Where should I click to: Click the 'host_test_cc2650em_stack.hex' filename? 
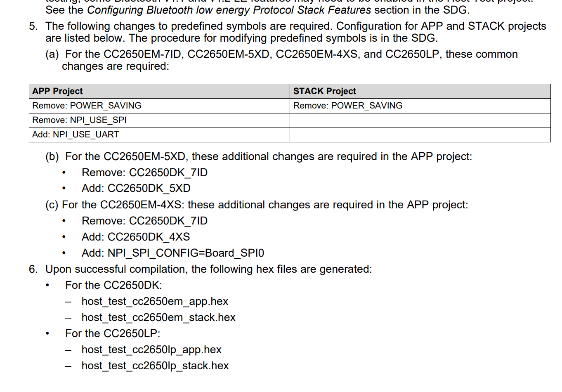(x=158, y=317)
